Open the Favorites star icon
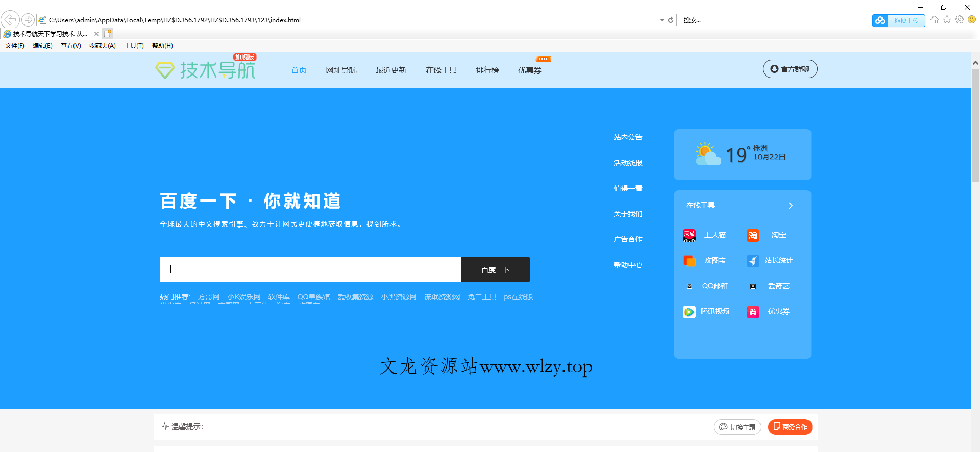Screen dimensions: 980x452 [x=947, y=20]
